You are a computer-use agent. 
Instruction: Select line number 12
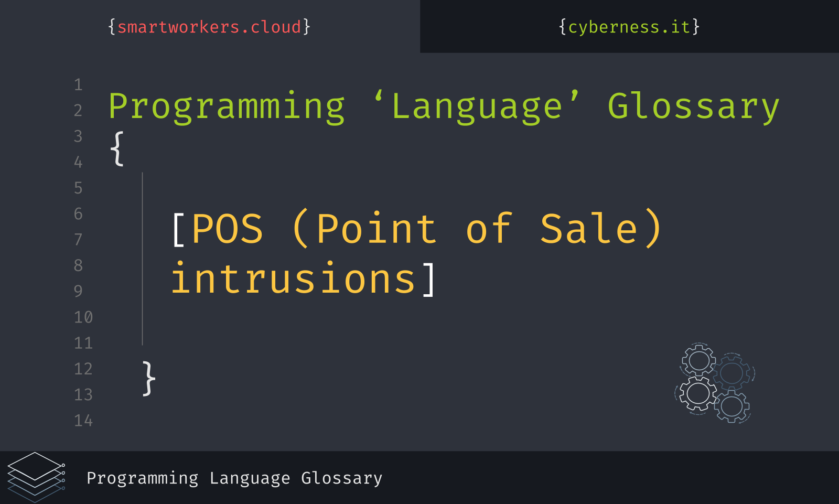pos(83,369)
